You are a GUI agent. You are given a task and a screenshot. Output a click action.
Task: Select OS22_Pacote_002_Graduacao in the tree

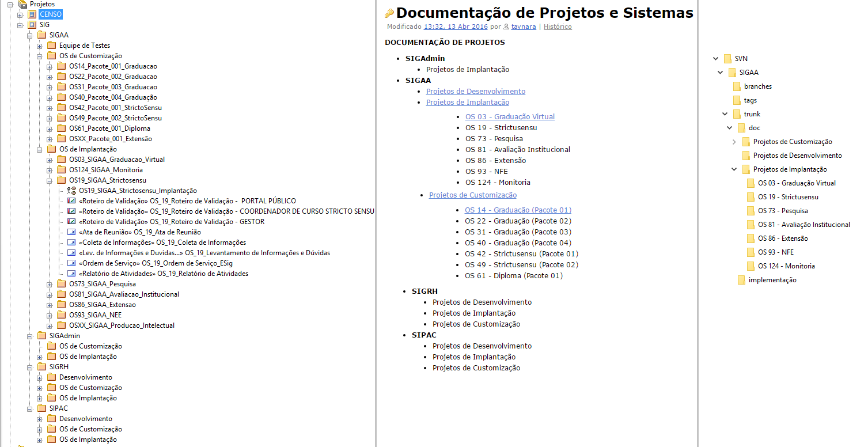113,77
